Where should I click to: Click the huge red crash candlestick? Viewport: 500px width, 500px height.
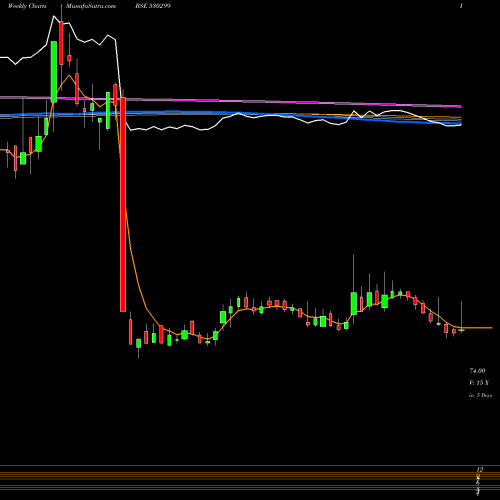[x=123, y=204]
